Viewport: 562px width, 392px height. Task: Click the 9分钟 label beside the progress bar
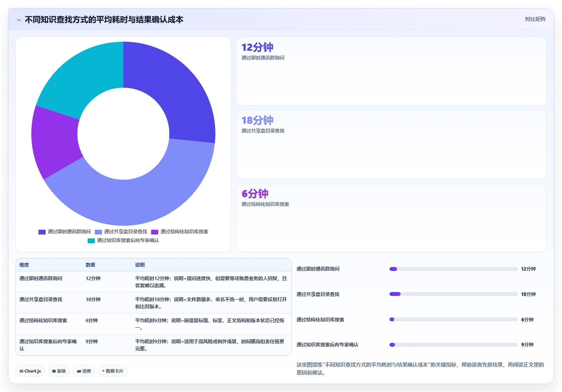pos(527,345)
